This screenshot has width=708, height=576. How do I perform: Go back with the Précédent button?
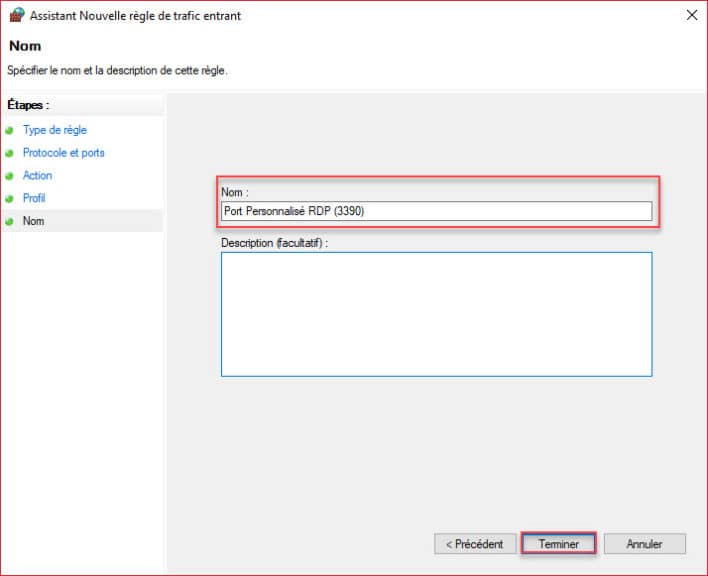coord(475,543)
